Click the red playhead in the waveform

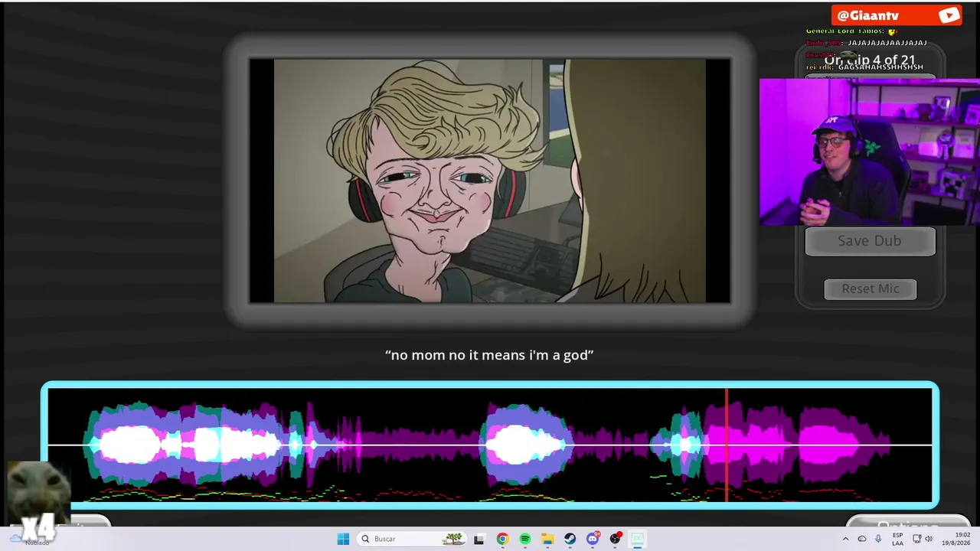(727, 445)
